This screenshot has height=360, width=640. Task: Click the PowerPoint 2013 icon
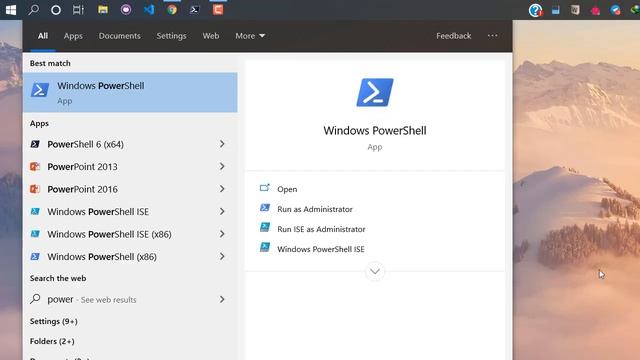coord(35,167)
